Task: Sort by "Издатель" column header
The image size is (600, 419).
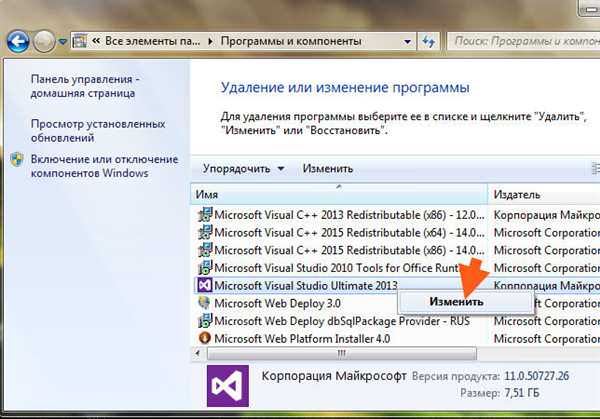Action: tap(544, 194)
